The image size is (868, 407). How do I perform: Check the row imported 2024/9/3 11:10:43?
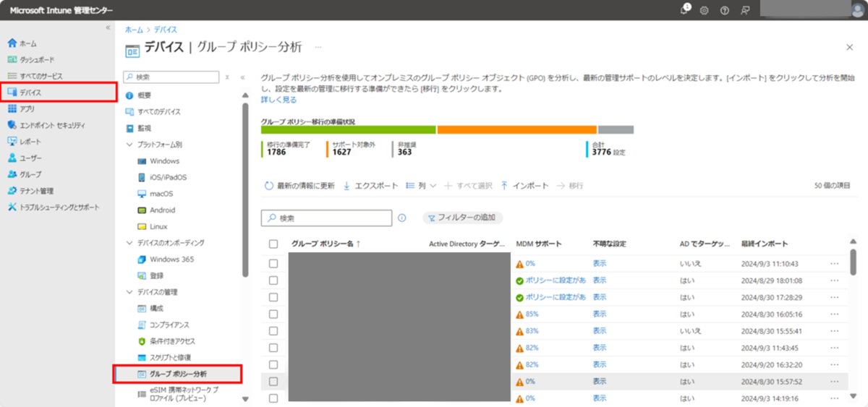point(273,264)
